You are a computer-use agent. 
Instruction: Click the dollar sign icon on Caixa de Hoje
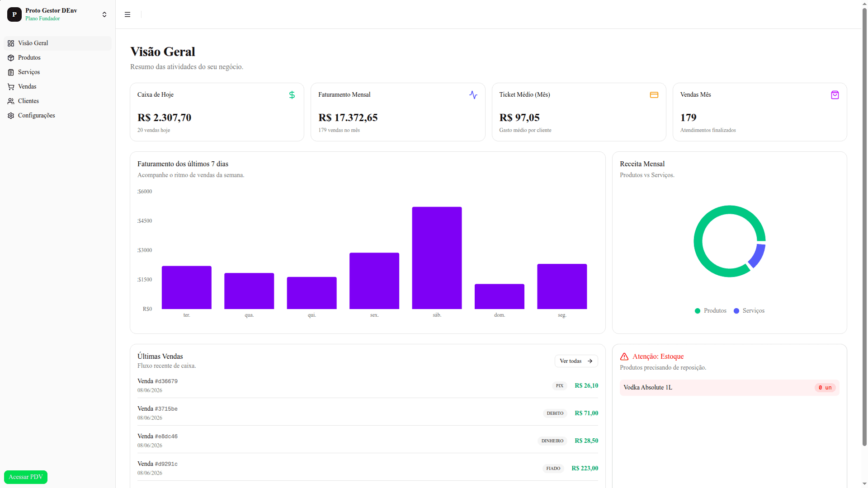[292, 95]
